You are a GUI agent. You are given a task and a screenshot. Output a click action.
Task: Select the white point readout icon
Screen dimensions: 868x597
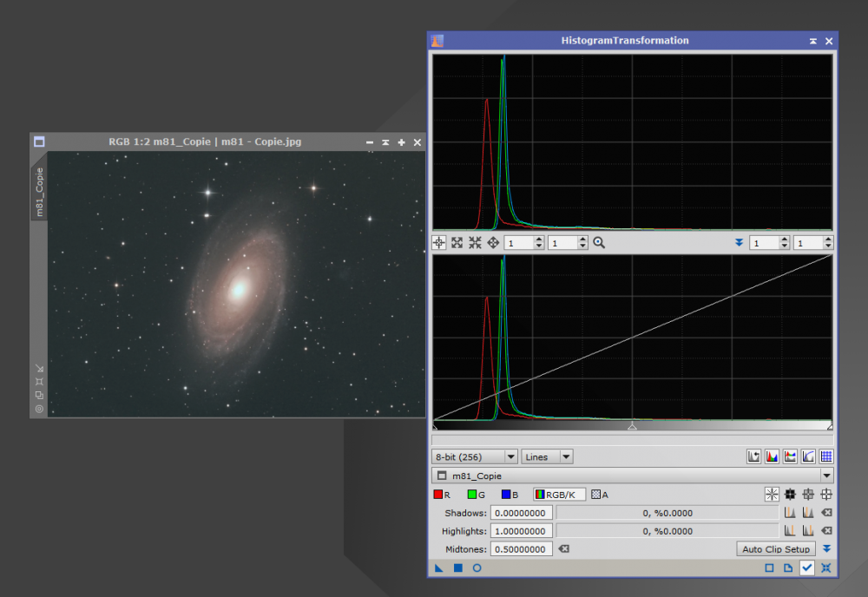point(826,494)
